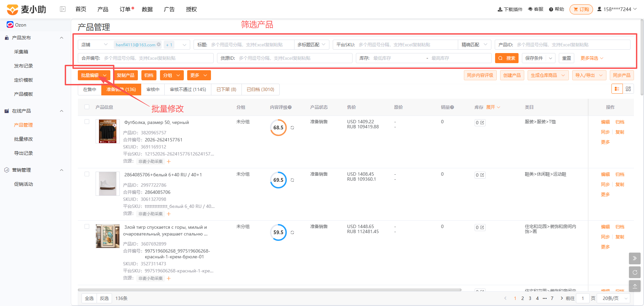Open 采集箱 in the sidebar

(21, 52)
